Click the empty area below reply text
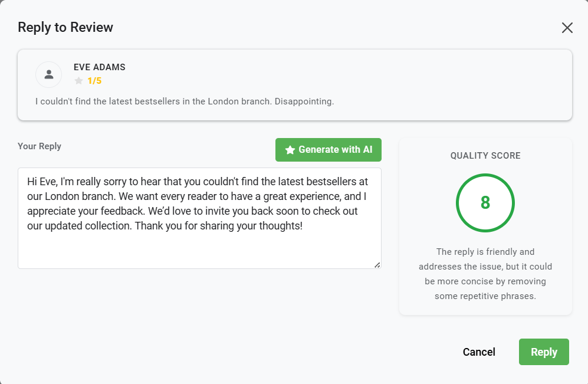The height and width of the screenshot is (384, 588). coord(199,251)
